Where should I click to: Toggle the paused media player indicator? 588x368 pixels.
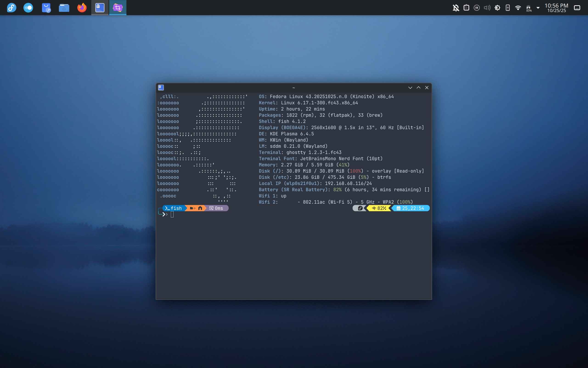tap(477, 8)
